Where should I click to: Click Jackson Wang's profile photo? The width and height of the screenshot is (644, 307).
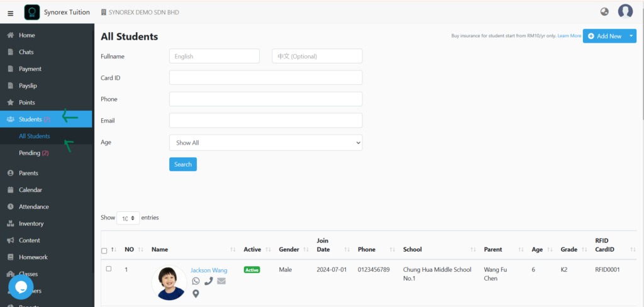pos(169,282)
